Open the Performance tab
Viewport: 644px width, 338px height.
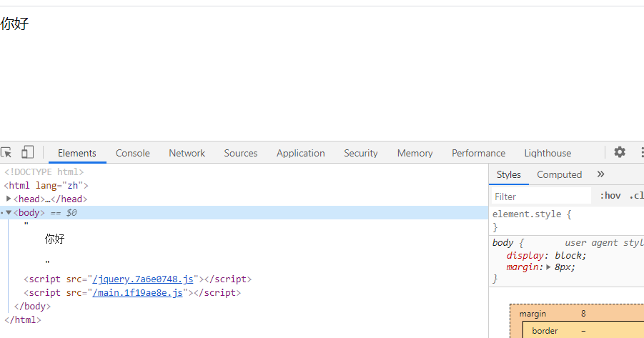click(x=478, y=153)
